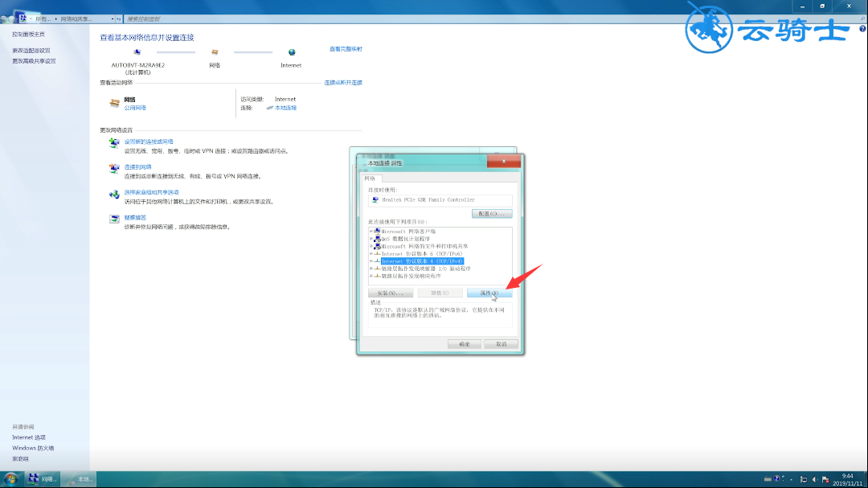The image size is (868, 488).
Task: Toggle the QoS 数据包计划程序 checkbox
Action: coord(371,239)
